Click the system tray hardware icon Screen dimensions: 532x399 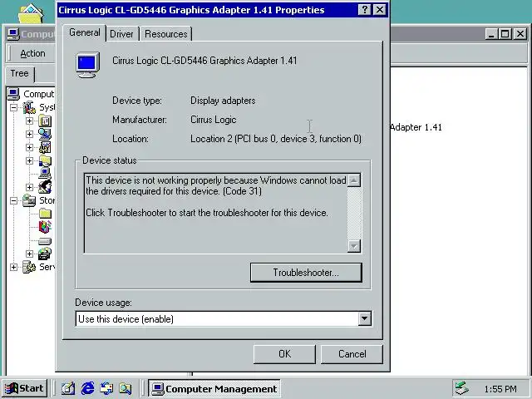tap(461, 388)
